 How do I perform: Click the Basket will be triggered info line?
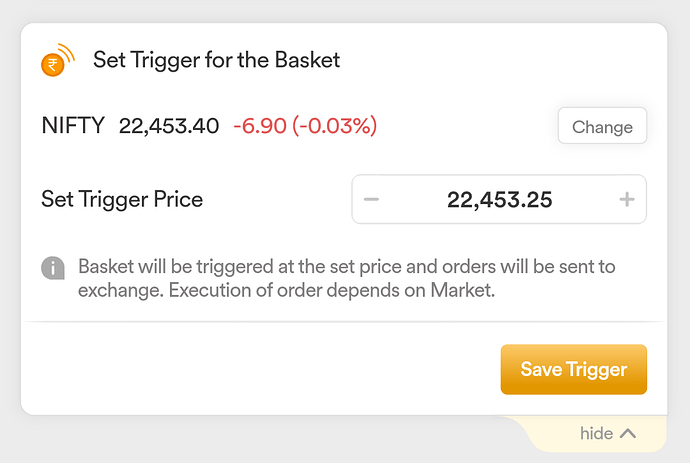(347, 267)
